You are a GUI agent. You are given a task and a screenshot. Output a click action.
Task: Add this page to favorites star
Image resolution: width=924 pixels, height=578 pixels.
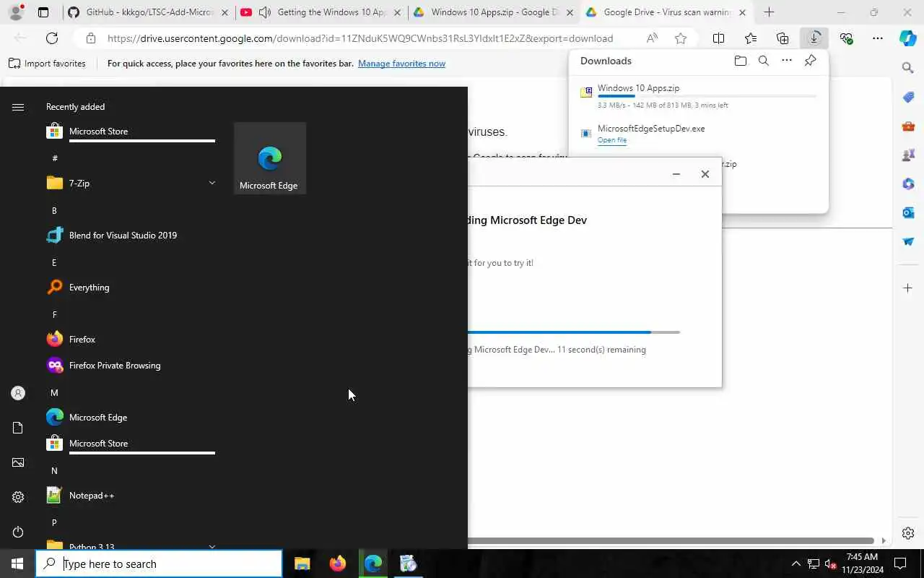pos(681,38)
